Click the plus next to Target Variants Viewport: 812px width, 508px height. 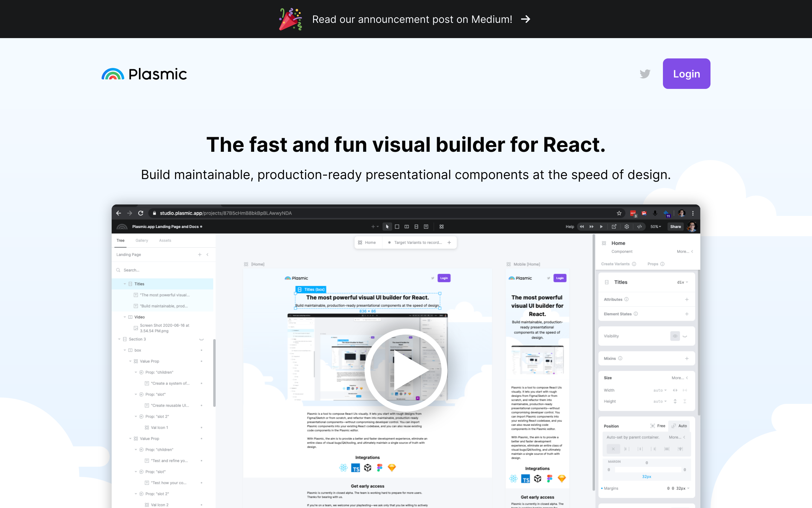point(449,243)
